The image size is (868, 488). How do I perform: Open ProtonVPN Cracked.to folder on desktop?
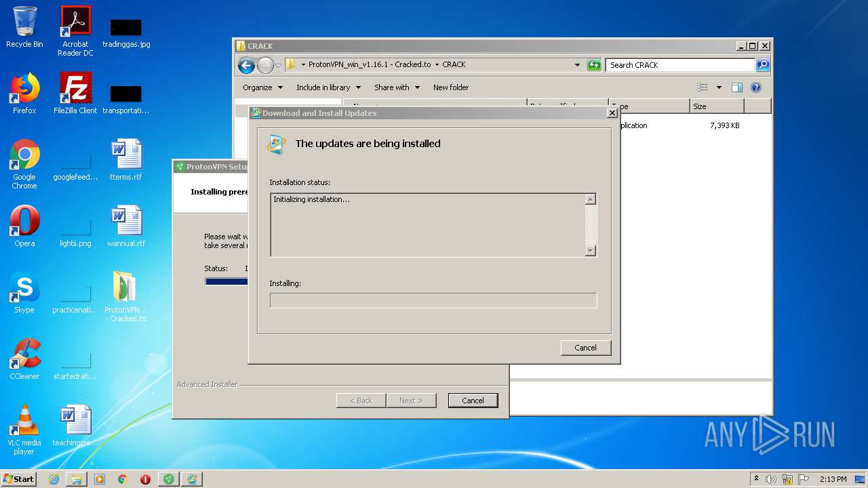tap(126, 297)
